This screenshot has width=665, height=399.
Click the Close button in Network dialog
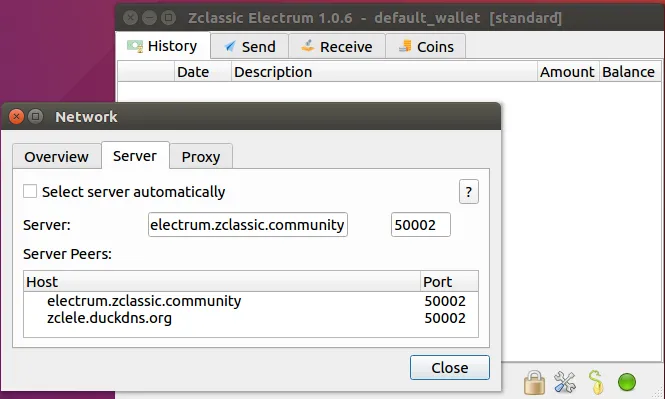450,368
